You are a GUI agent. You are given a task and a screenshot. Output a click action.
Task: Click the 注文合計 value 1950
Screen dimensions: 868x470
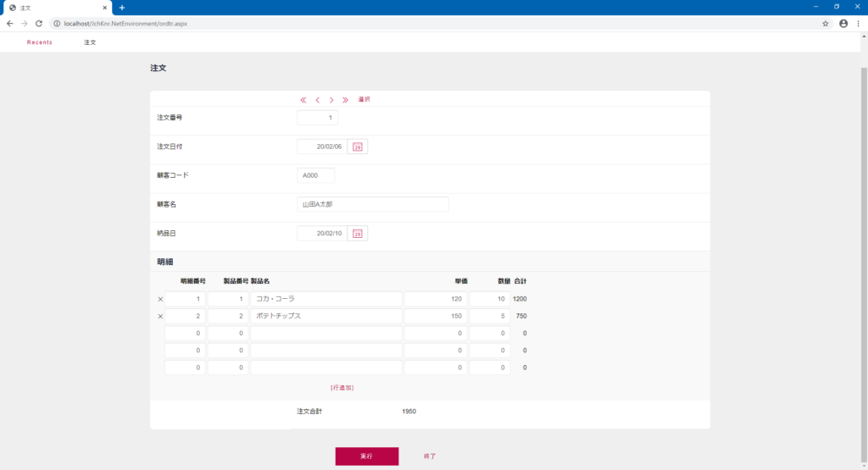pyautogui.click(x=409, y=412)
